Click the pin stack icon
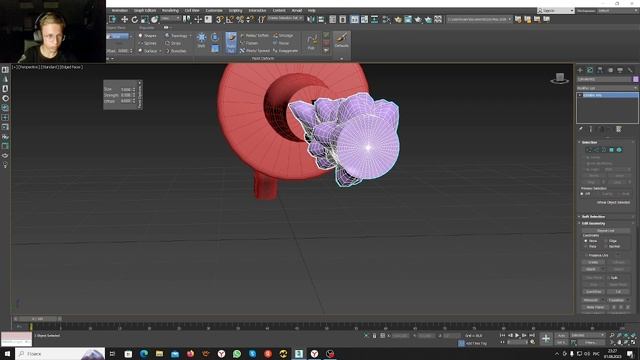 click(580, 129)
